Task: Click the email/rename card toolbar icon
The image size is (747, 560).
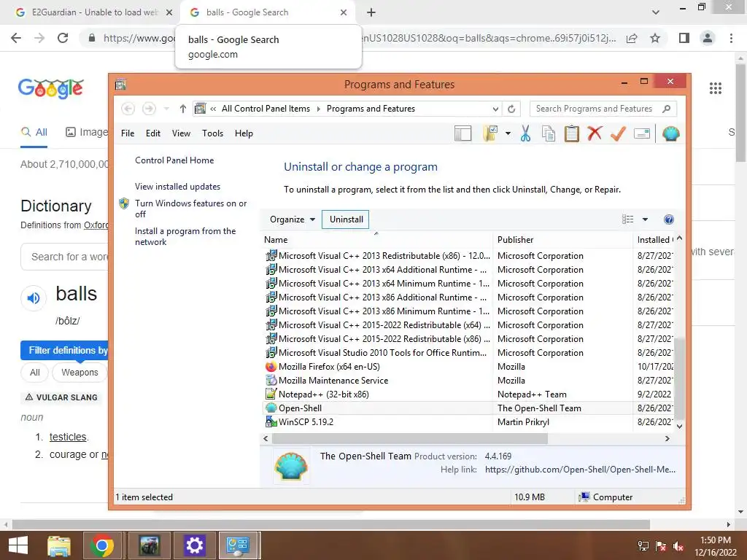Action: pyautogui.click(x=642, y=134)
